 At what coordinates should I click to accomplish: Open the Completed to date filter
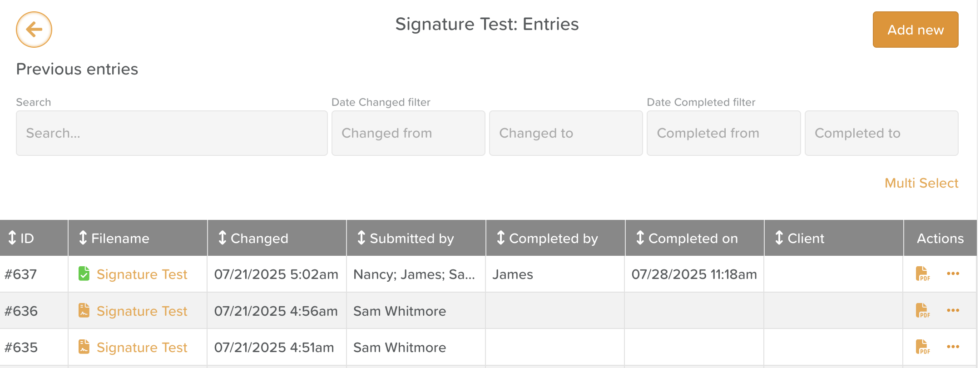[x=881, y=133]
